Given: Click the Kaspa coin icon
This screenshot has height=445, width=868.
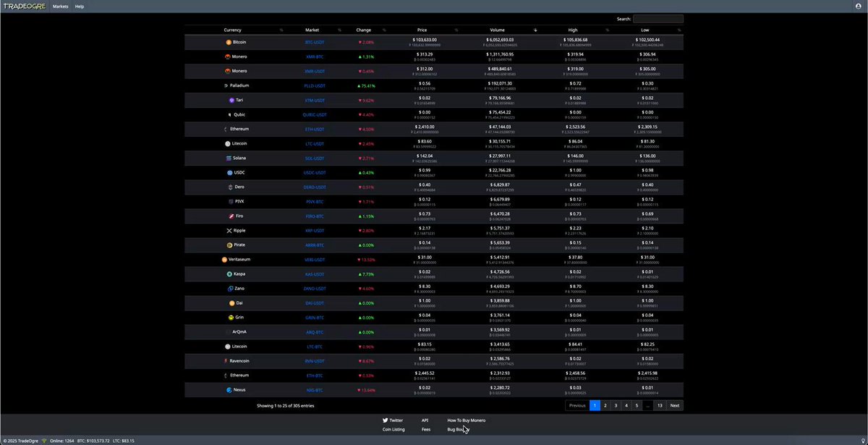Looking at the screenshot, I should [x=229, y=274].
